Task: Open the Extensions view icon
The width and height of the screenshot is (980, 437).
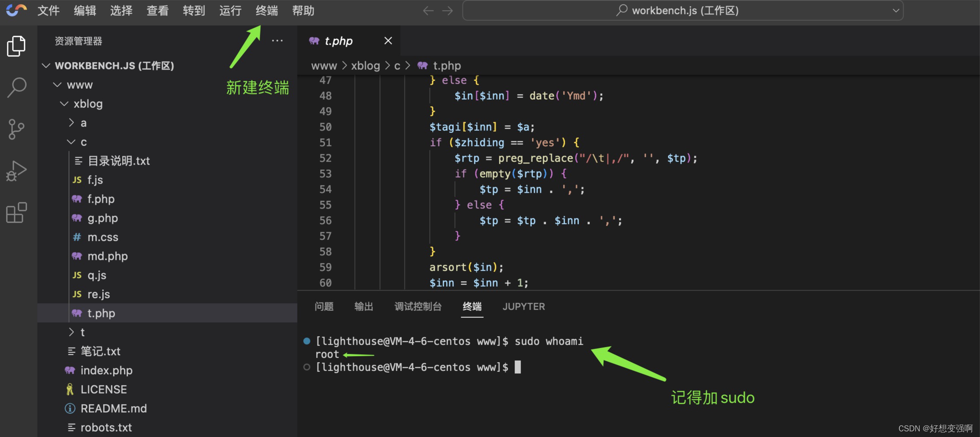Action: [x=16, y=212]
